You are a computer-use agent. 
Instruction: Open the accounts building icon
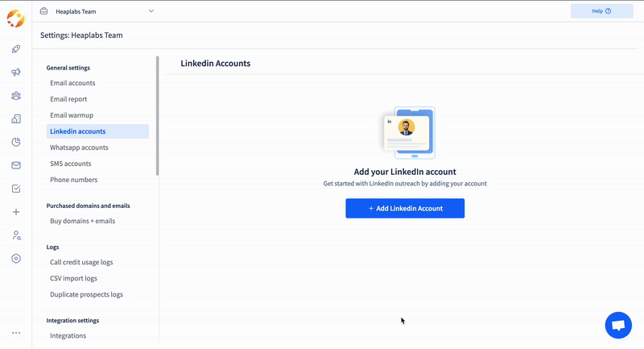point(16,118)
